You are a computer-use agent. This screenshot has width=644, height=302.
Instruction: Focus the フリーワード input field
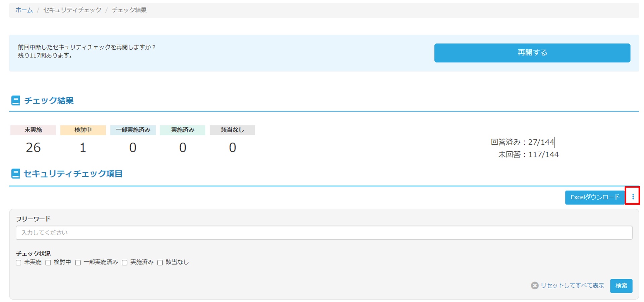coord(324,233)
